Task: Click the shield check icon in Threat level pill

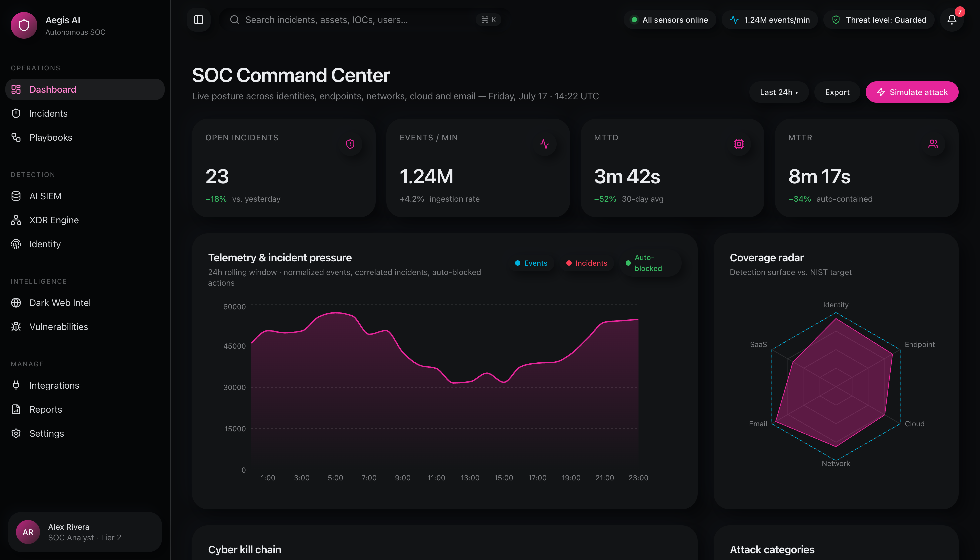Action: [836, 20]
